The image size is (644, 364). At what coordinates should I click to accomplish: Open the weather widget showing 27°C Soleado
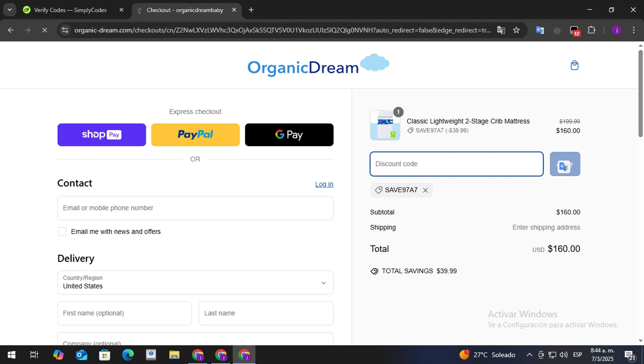tap(487, 355)
